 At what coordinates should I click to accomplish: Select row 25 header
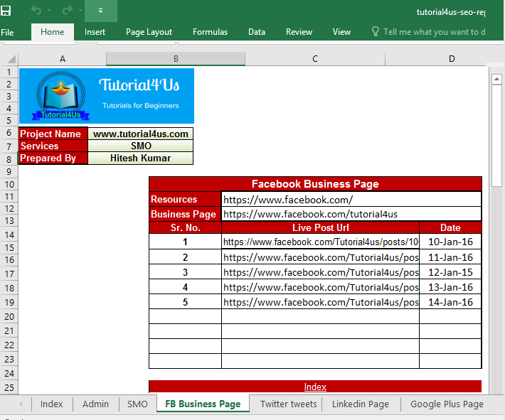click(9, 387)
